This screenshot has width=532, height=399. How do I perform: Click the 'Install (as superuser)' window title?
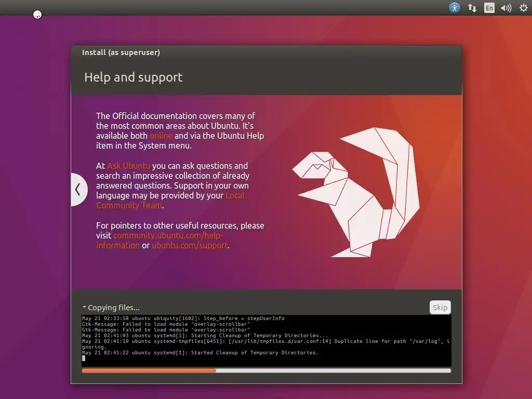click(x=121, y=52)
